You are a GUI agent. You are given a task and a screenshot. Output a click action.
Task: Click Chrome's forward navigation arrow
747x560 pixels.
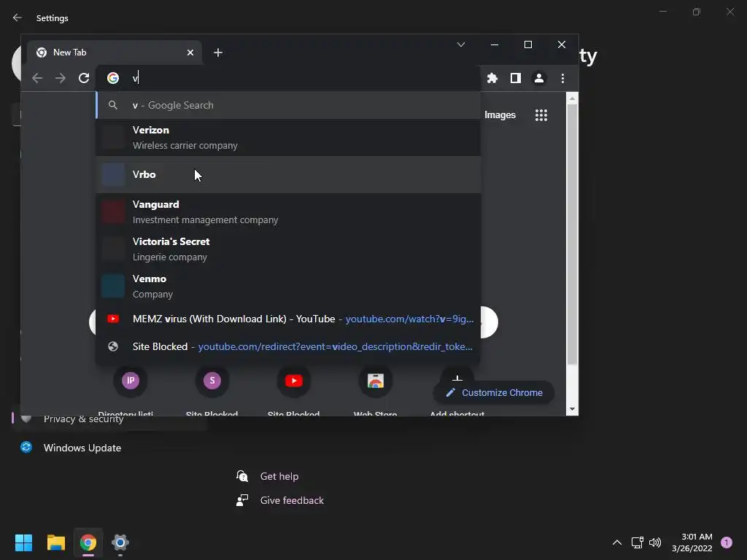pos(61,78)
